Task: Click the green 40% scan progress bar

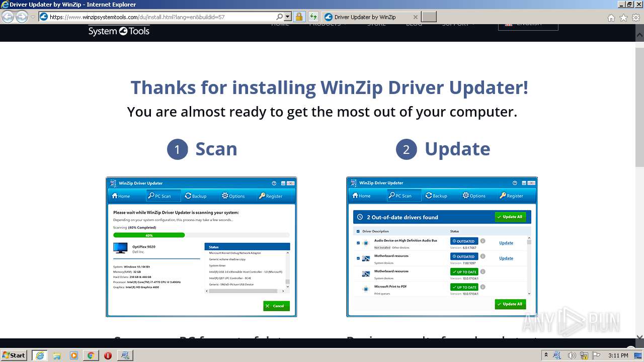Action: pos(149,235)
